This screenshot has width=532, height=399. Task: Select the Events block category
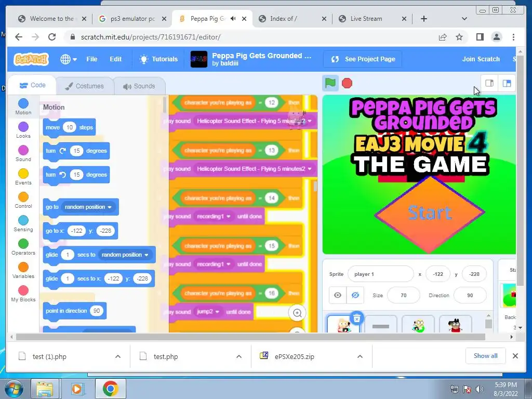click(23, 177)
